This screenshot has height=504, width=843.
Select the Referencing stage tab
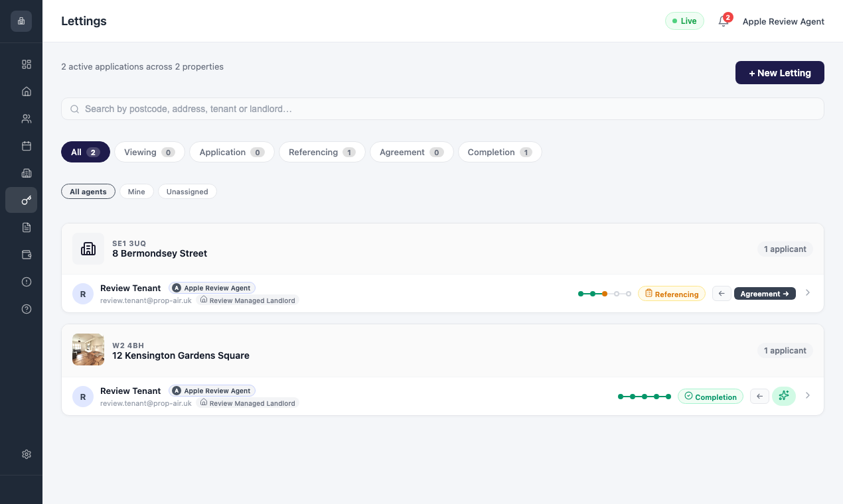point(322,152)
